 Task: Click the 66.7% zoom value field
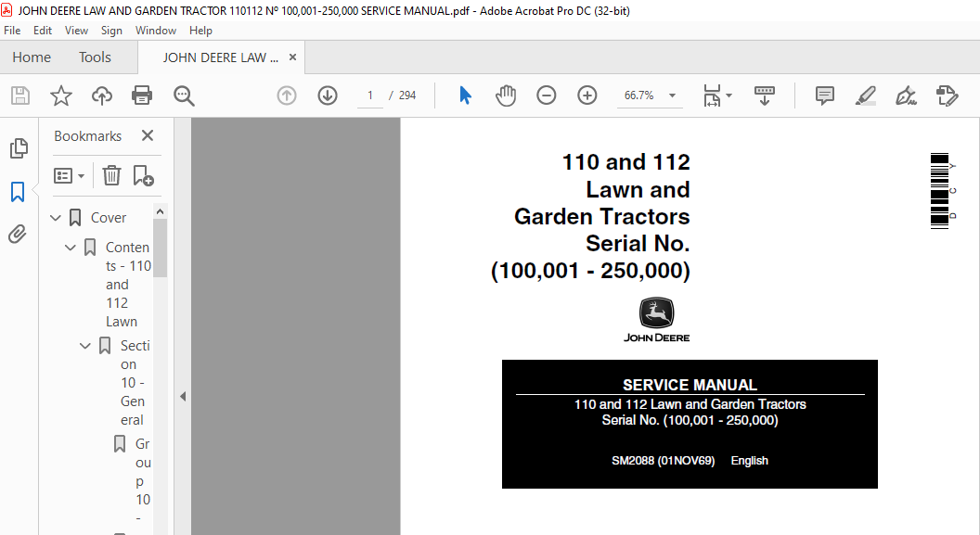(x=639, y=96)
